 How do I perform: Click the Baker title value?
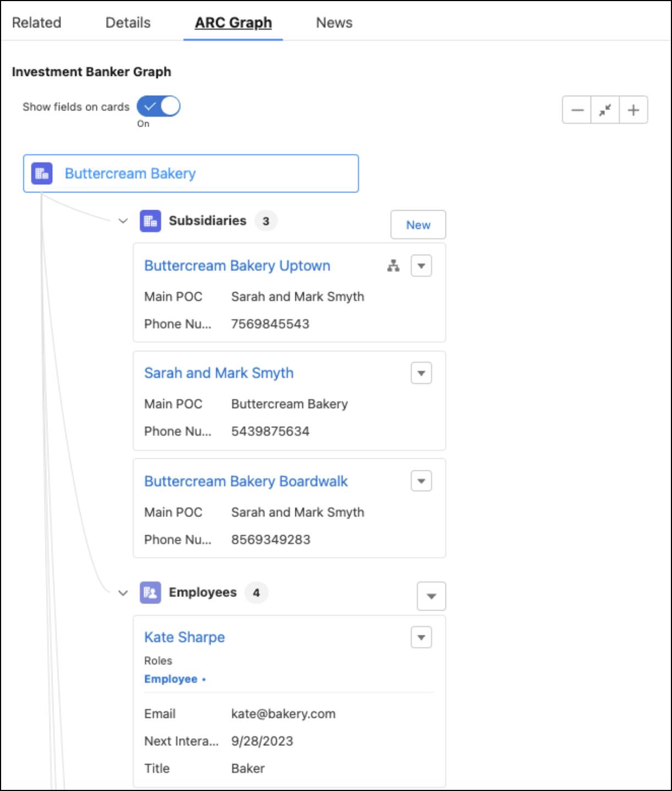tap(247, 769)
